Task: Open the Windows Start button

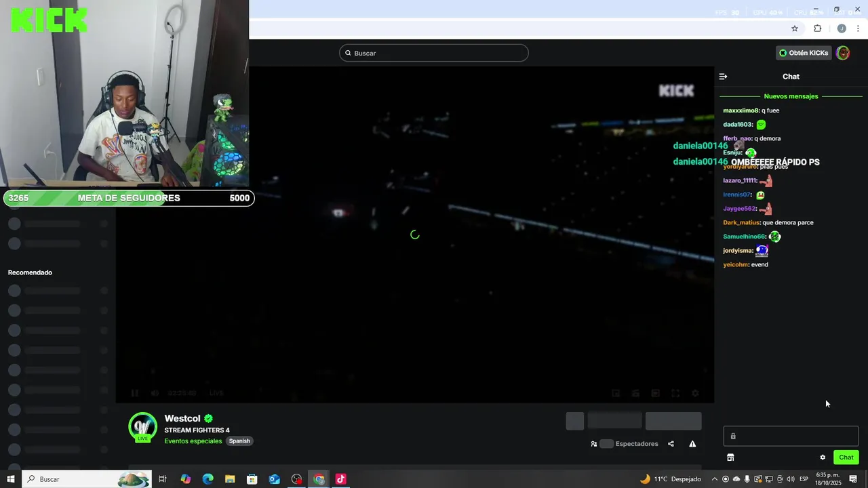Action: coord(11,479)
